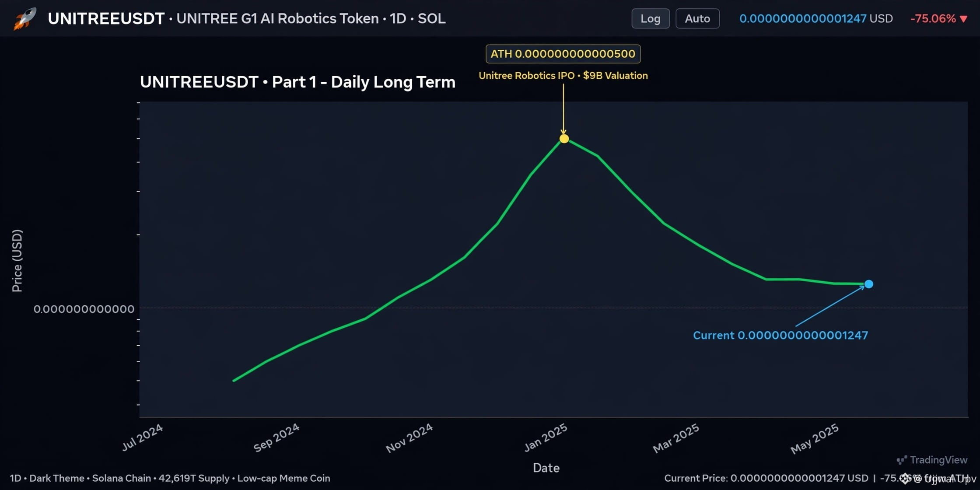980x490 pixels.
Task: Click the red down-triangle change indicator
Action: 963,19
